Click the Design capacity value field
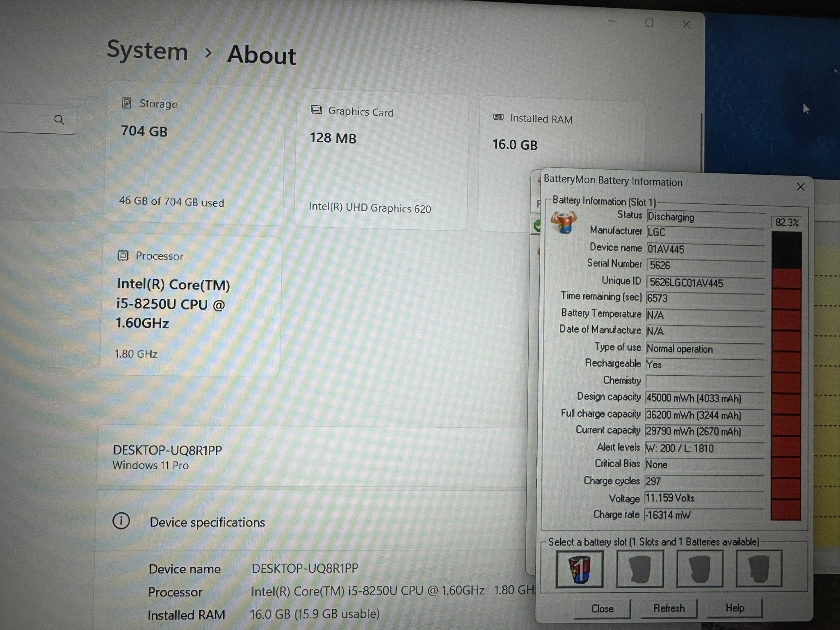840x630 pixels. pyautogui.click(x=704, y=398)
